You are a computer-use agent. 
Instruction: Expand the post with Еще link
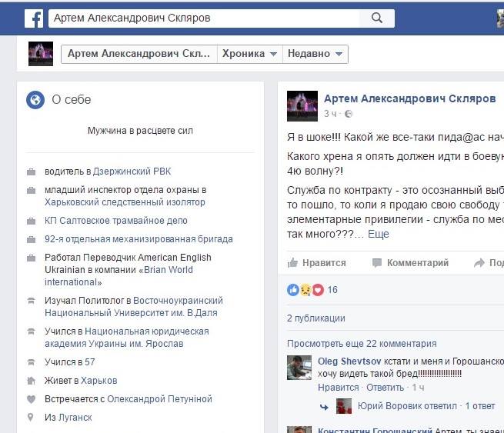(379, 234)
